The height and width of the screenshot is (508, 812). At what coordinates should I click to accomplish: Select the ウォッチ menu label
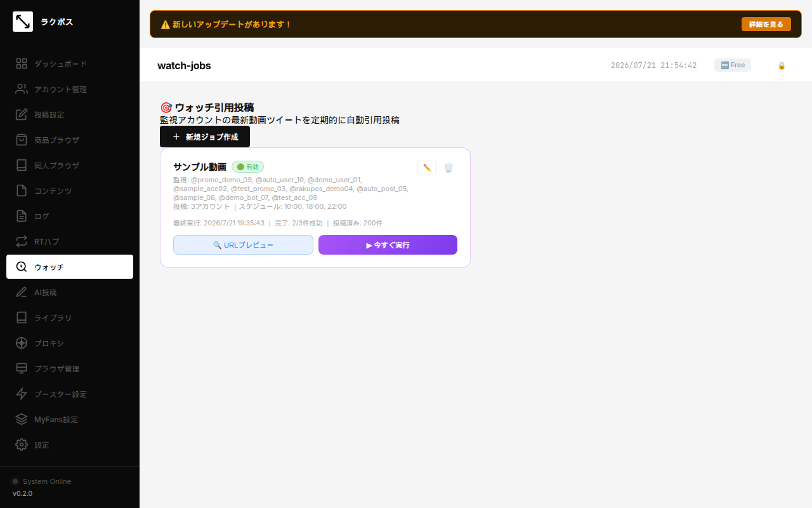point(49,267)
